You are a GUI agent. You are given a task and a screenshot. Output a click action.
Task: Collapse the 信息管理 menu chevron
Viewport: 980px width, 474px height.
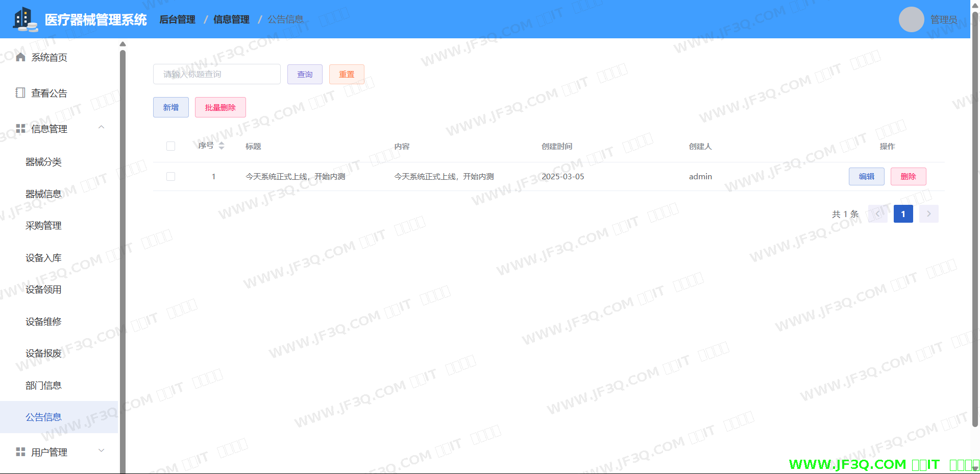101,128
